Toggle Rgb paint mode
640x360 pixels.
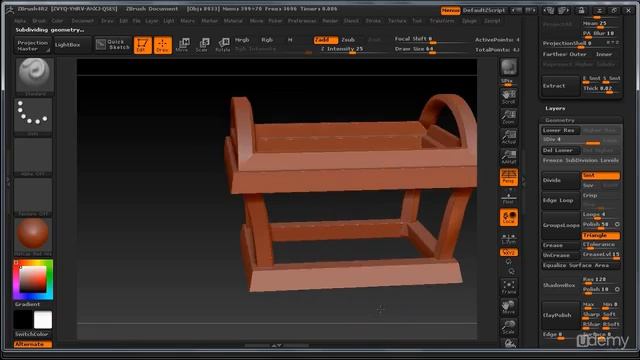267,40
